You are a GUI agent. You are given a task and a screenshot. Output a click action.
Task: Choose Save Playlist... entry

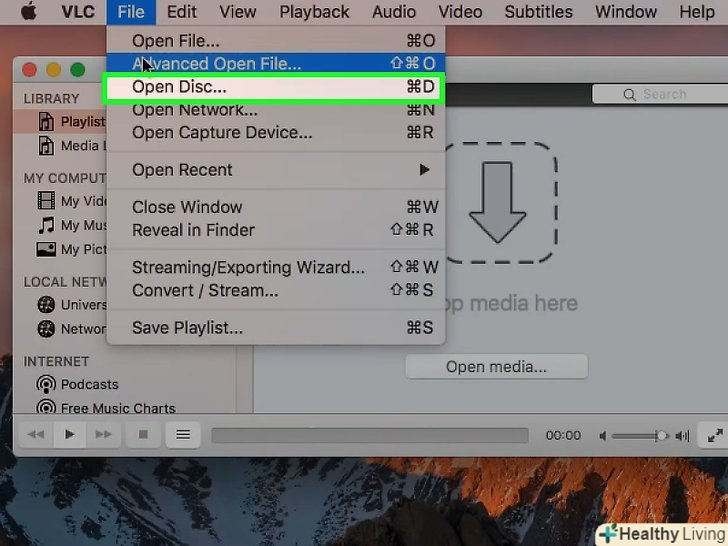276,328
